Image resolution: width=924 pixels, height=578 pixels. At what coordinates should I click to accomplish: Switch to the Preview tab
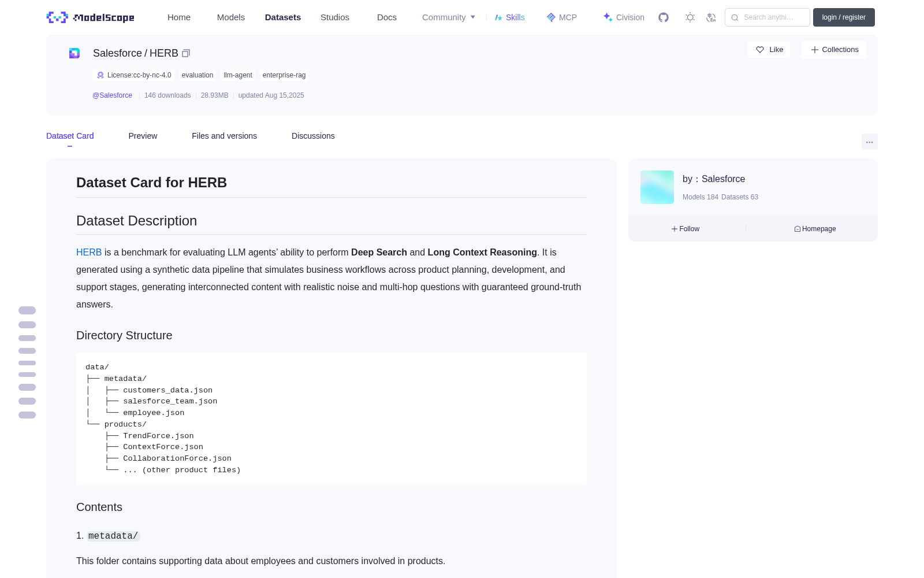143,136
